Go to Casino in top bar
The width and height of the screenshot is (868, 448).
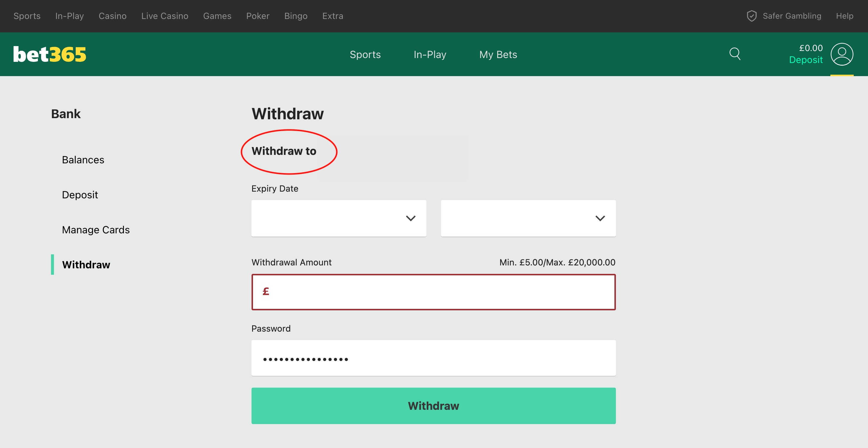(x=113, y=16)
